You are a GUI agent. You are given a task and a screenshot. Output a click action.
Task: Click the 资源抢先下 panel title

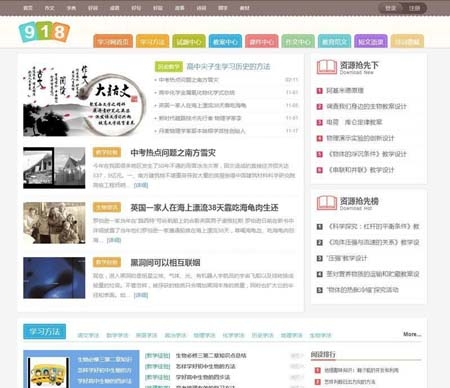click(359, 65)
